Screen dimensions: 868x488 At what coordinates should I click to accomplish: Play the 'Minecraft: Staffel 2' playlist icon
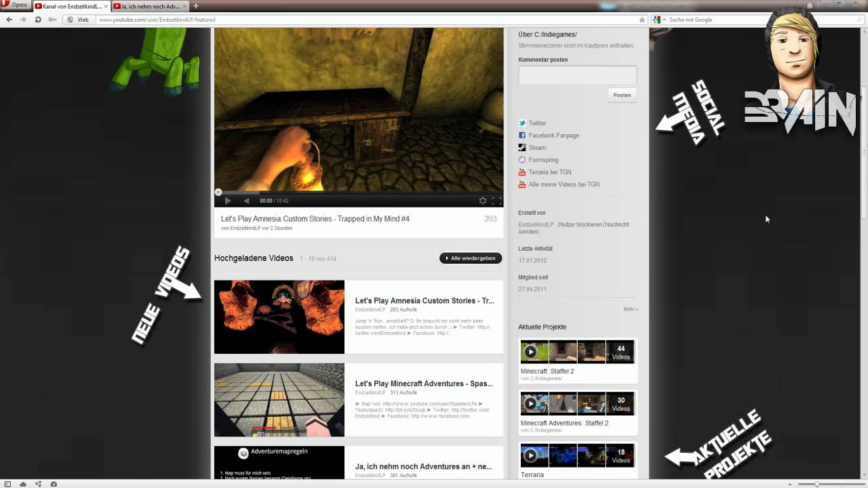[x=531, y=352]
